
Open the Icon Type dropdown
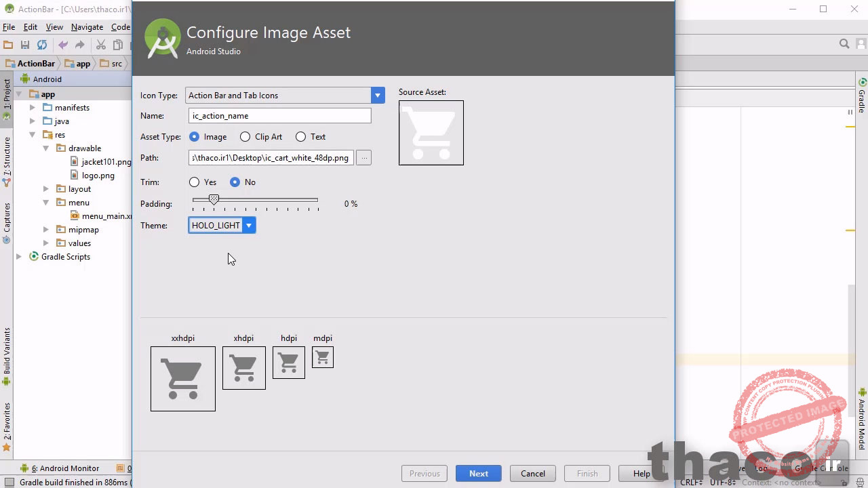point(378,96)
